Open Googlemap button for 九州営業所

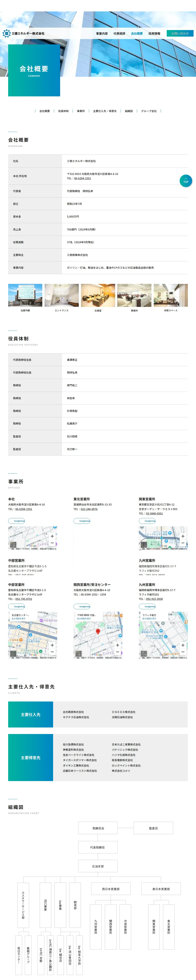pyautogui.click(x=147, y=606)
